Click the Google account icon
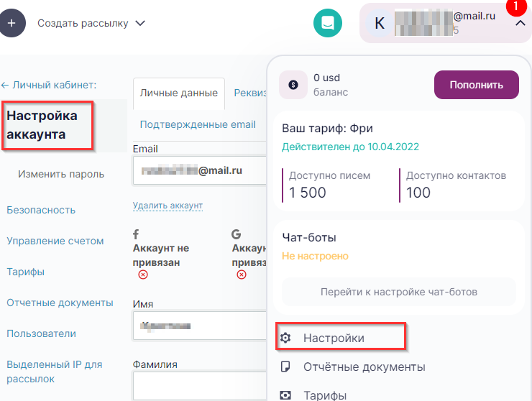532x401 pixels. pyautogui.click(x=236, y=234)
